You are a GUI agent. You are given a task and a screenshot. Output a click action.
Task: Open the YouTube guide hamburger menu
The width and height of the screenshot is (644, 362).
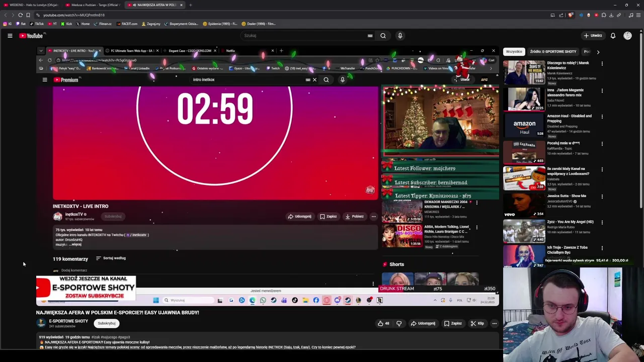(x=10, y=36)
